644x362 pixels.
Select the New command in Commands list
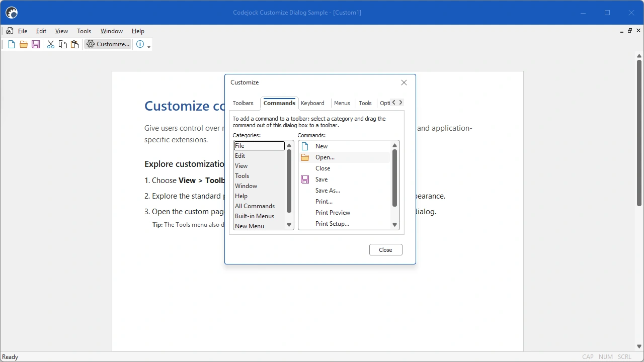(345, 146)
